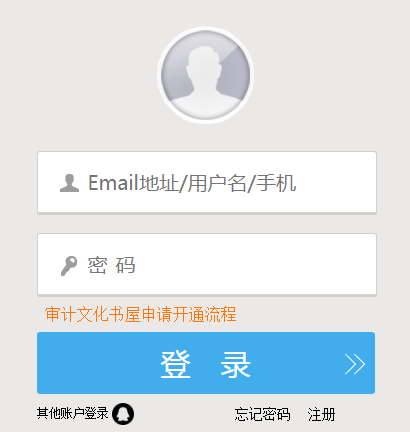Sign in with the QQ penguin icon
The width and height of the screenshot is (410, 432).
(x=123, y=414)
